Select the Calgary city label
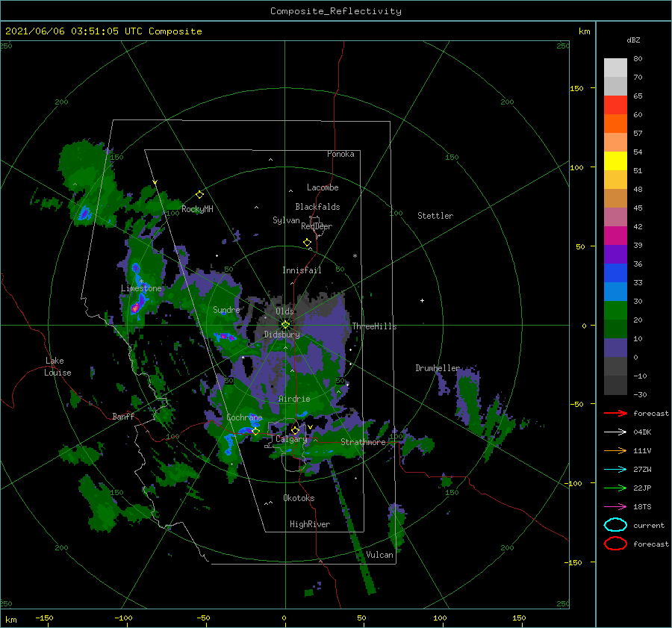This screenshot has height=628, width=672. click(291, 439)
